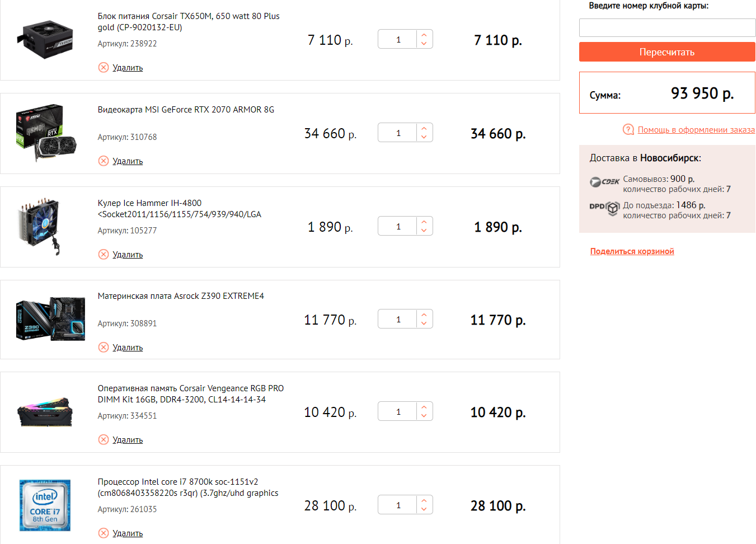Remove Ice Hammer cooler via X icon
This screenshot has height=544, width=756.
(104, 255)
